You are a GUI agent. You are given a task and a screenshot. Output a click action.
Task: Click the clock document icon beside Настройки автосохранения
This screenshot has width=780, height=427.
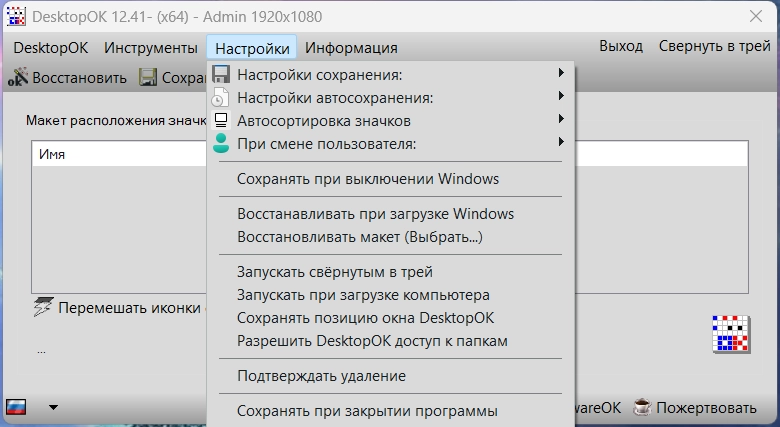220,98
